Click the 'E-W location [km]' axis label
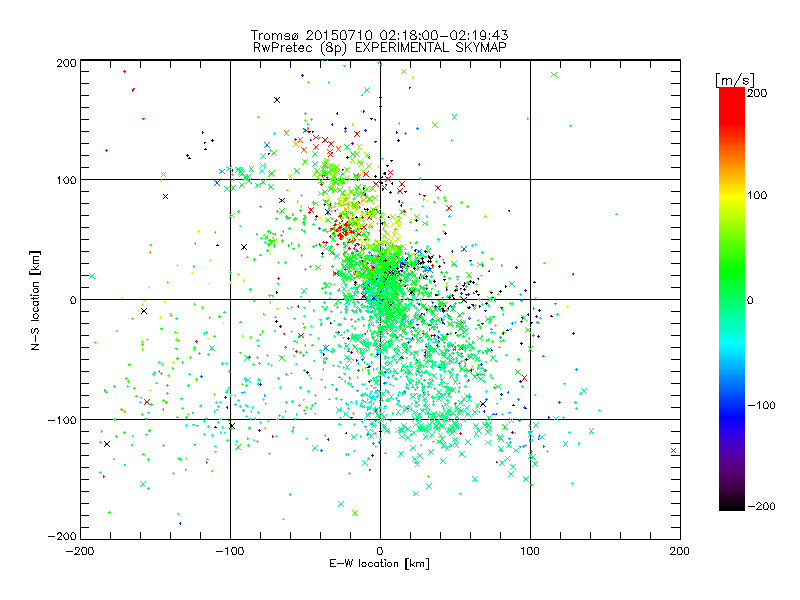This screenshot has height=600, width=800. point(379,563)
